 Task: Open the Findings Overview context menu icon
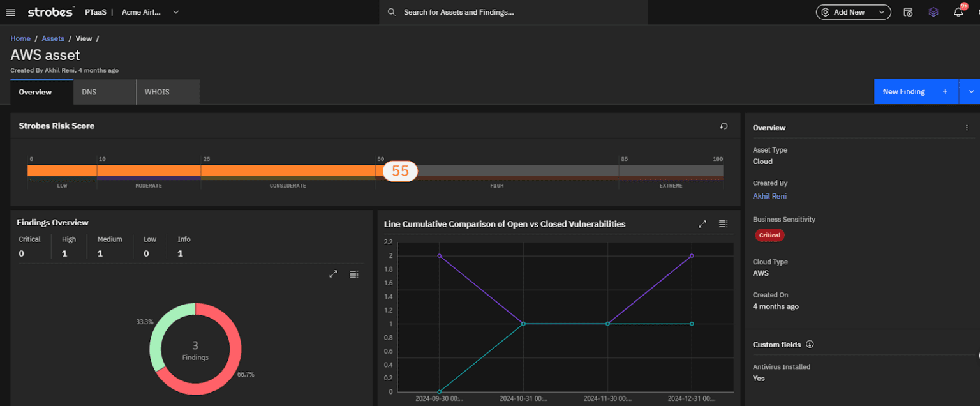point(354,274)
